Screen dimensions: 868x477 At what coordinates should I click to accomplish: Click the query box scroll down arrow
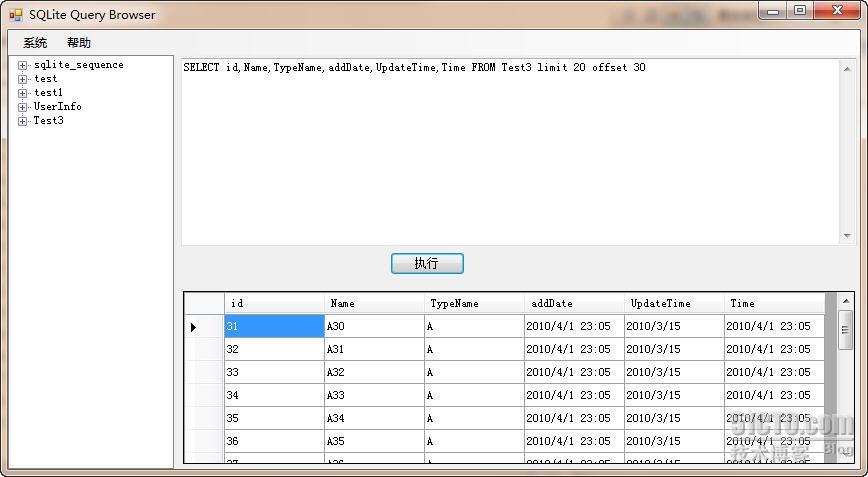click(x=847, y=236)
